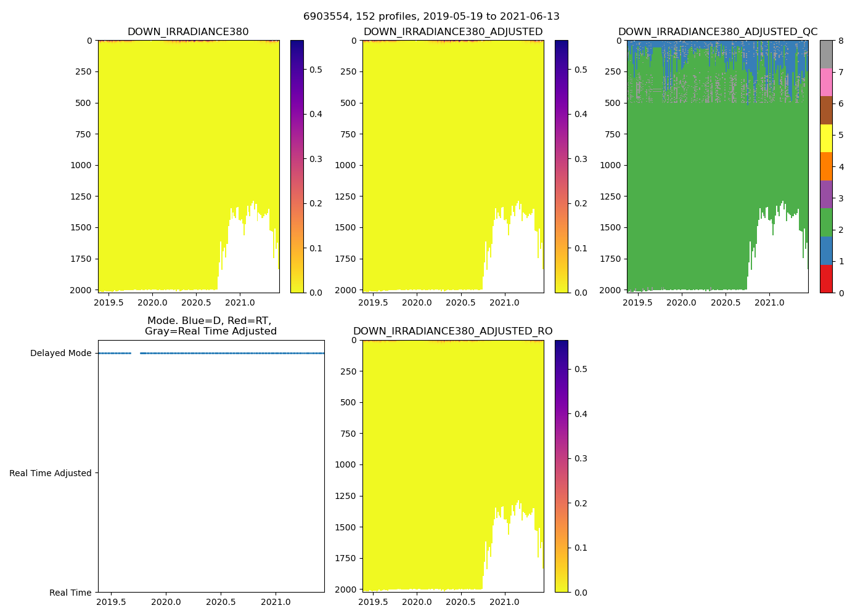This screenshot has height=616, width=863.
Task: Select the blue segment of the QC colorbar
Action: click(x=826, y=251)
